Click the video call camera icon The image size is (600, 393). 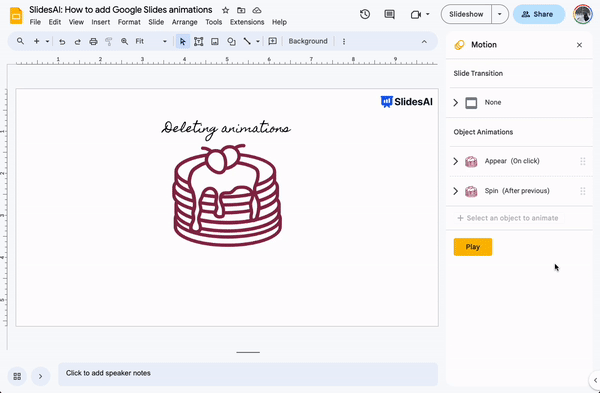point(416,15)
